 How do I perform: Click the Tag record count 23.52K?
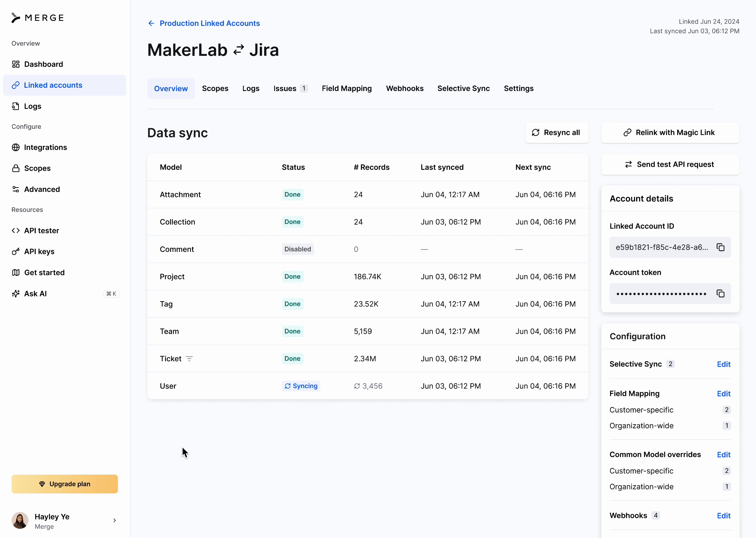point(366,304)
